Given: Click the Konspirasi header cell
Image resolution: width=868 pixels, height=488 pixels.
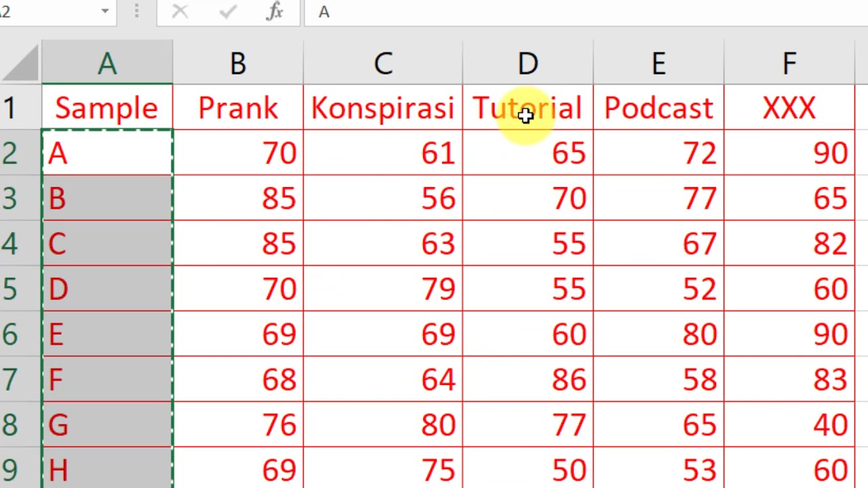Looking at the screenshot, I should point(383,108).
